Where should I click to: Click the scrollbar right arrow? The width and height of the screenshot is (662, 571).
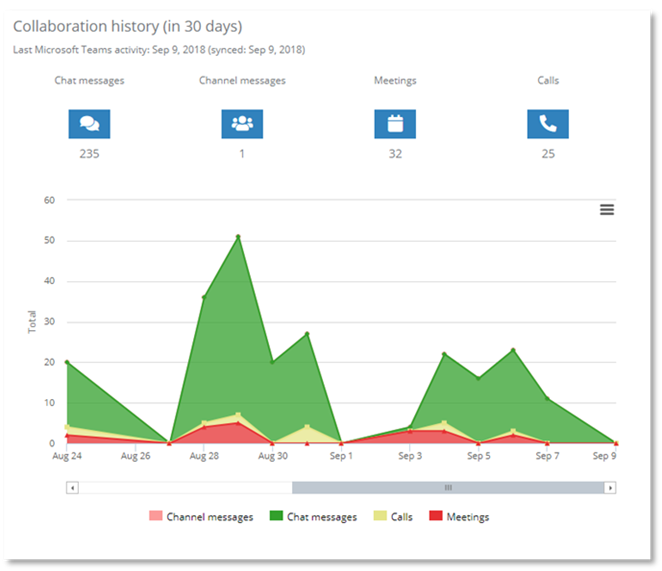pos(610,488)
